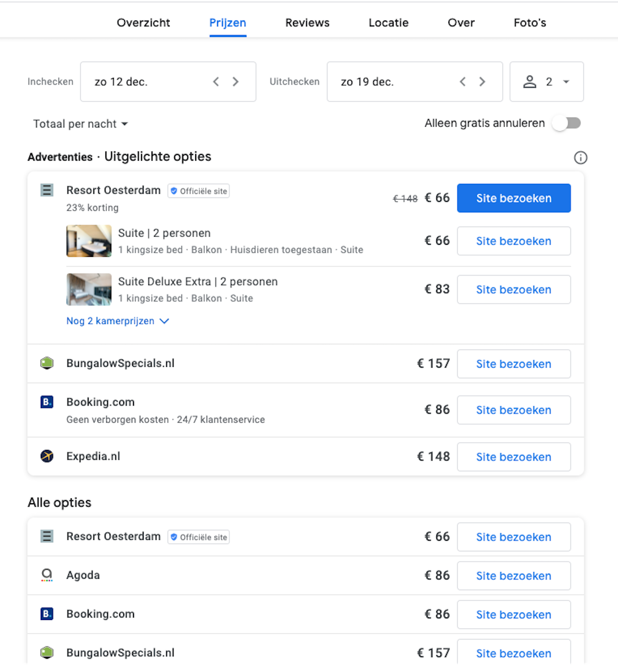This screenshot has height=672, width=618.
Task: Expand Nog 2 kamerprijzen
Action: [x=118, y=321]
